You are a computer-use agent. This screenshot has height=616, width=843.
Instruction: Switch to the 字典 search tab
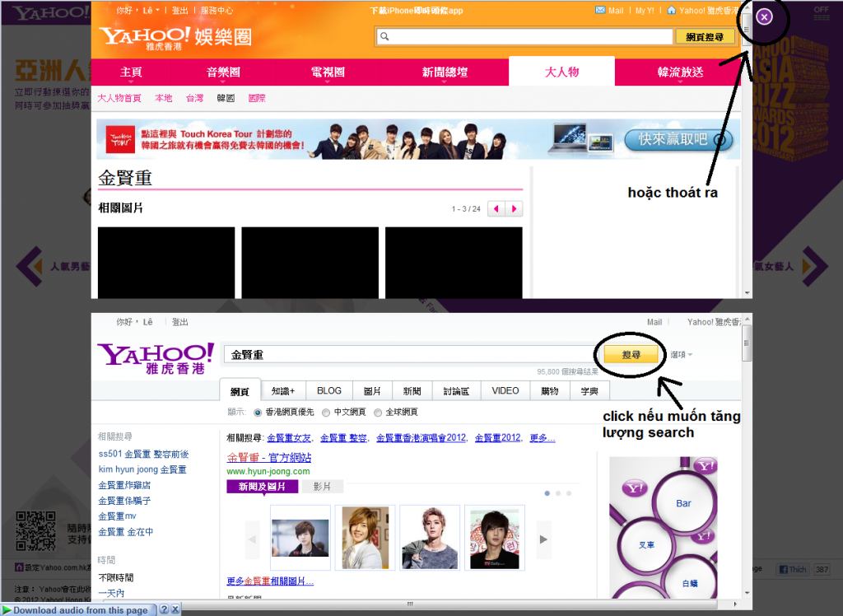point(589,391)
